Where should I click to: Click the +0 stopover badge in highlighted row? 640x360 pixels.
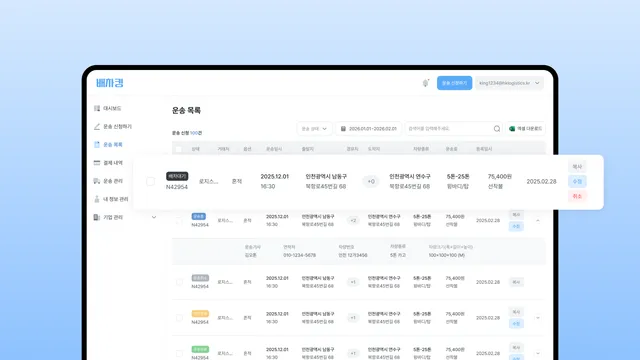pos(371,181)
